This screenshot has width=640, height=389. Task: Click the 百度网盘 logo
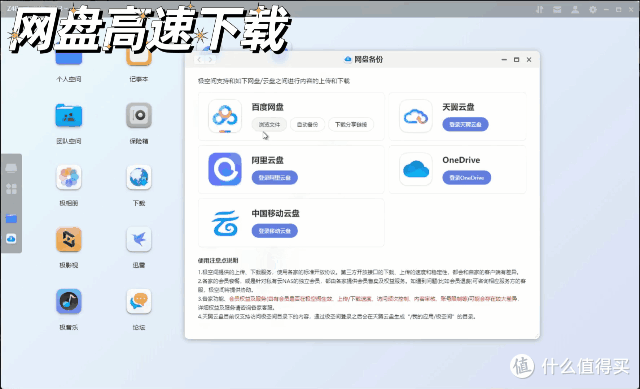point(225,117)
